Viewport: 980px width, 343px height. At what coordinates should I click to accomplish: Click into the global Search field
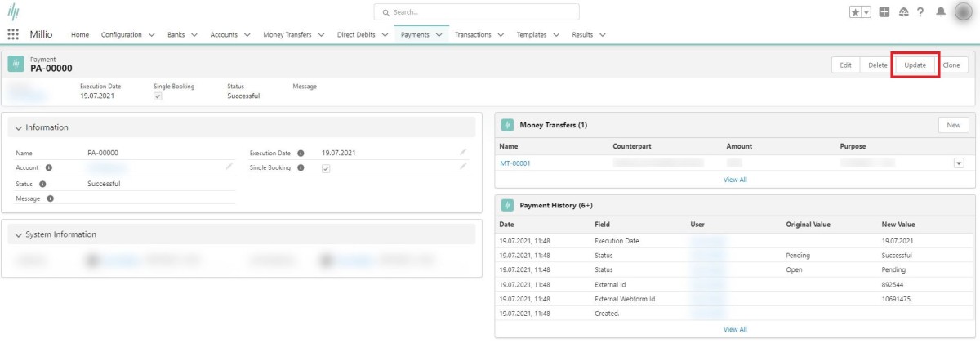click(x=476, y=12)
